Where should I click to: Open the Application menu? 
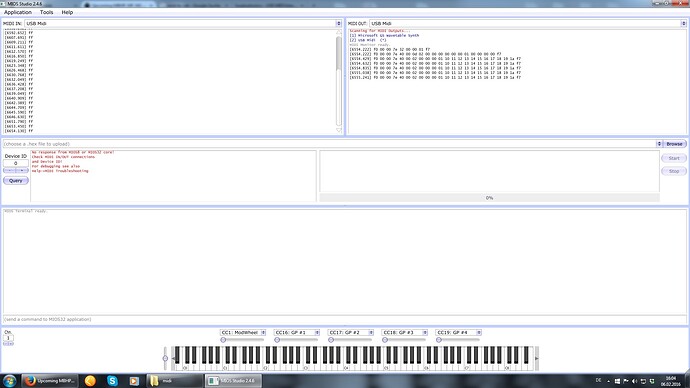pyautogui.click(x=18, y=12)
